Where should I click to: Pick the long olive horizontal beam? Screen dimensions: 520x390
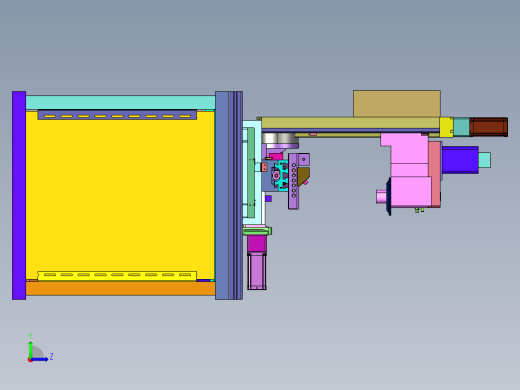click(x=350, y=123)
